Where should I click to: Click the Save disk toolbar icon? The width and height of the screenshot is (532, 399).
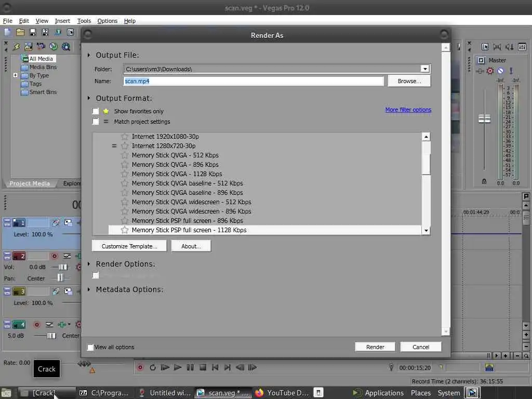pos(33,32)
